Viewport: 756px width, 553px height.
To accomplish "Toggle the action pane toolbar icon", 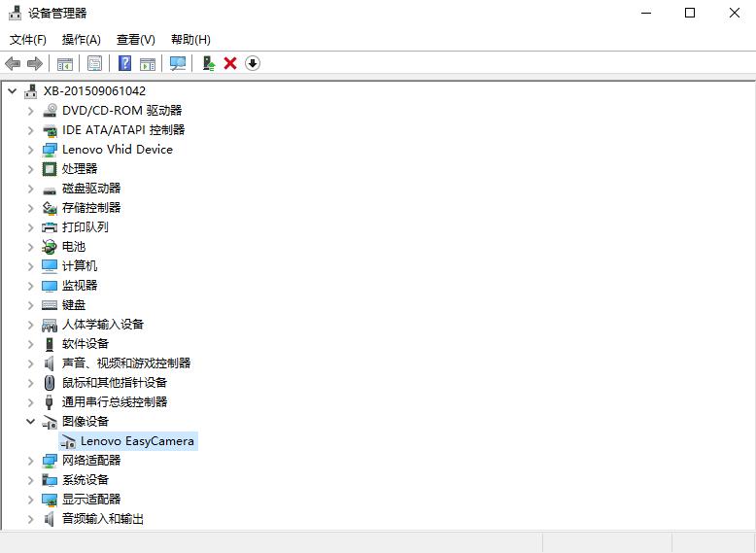I will [148, 63].
